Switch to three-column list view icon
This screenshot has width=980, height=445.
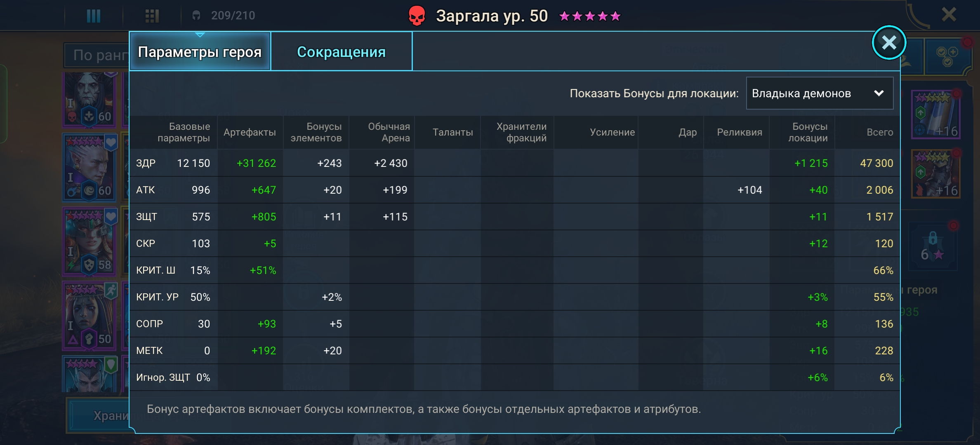click(94, 16)
